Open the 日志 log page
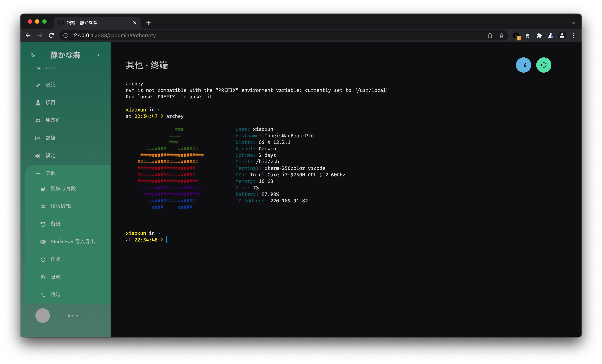Viewport: 602px width, 364px height. (55, 277)
